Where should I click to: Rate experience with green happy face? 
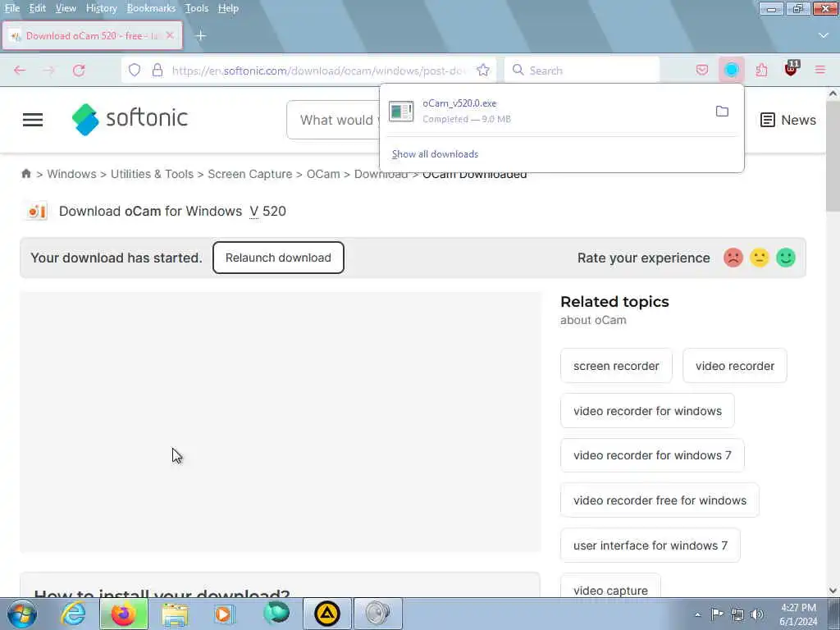tap(786, 258)
